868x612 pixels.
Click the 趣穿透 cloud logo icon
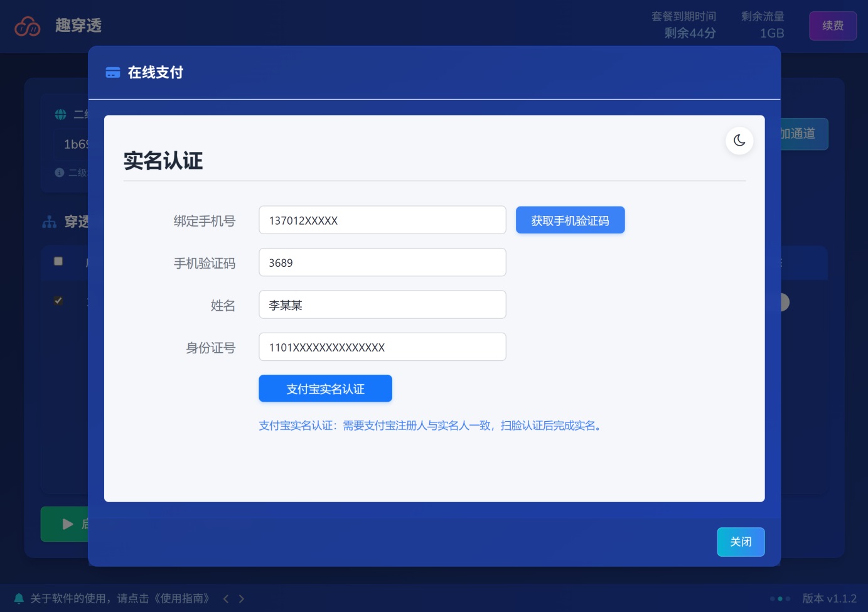pos(28,26)
